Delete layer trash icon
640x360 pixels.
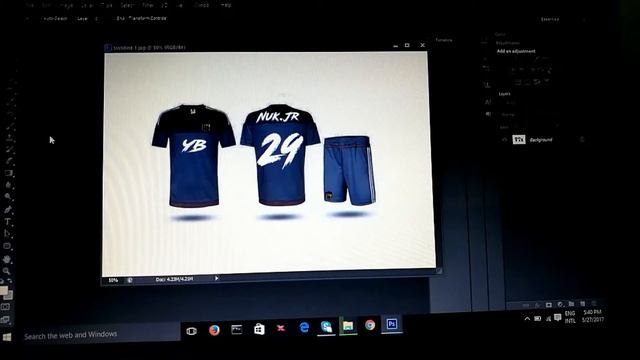594,303
